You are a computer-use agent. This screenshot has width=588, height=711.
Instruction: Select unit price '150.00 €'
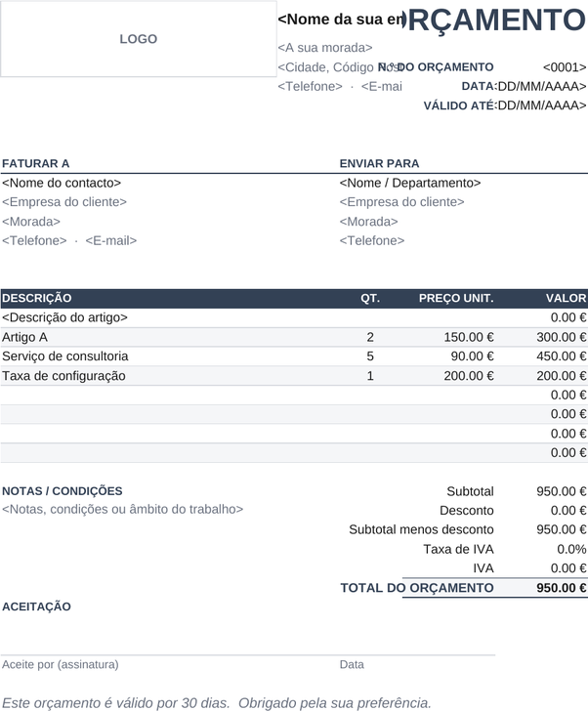coord(469,337)
